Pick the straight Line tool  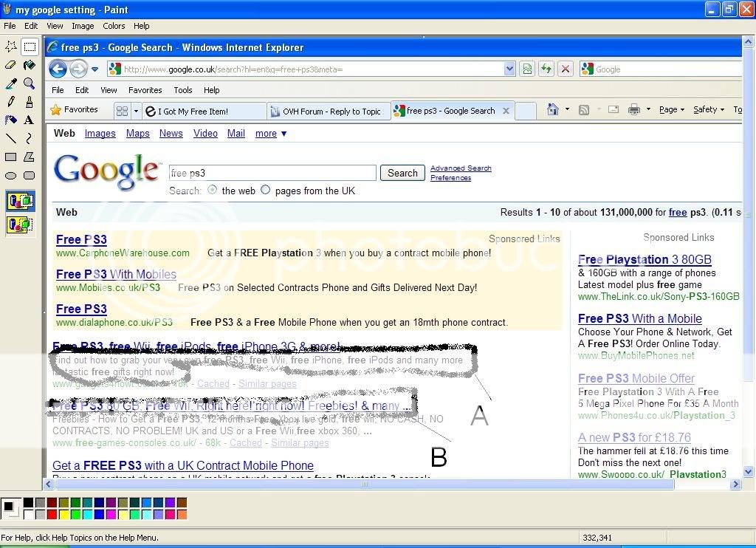click(x=10, y=139)
